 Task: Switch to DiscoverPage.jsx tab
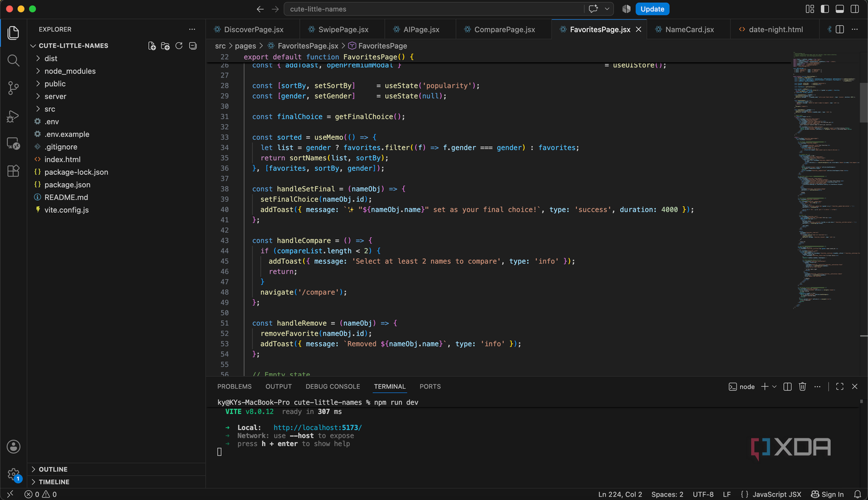coord(254,29)
